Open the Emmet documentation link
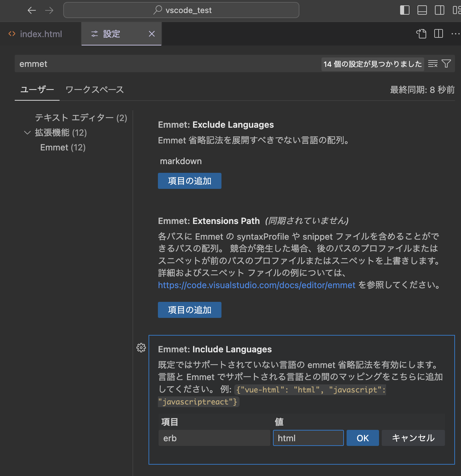Screen dimensions: 461x476 [257, 285]
